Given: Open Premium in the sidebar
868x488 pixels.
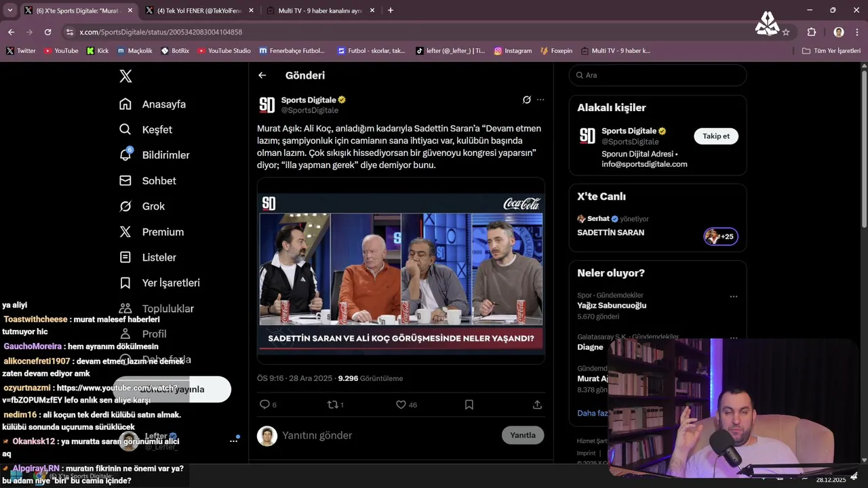Looking at the screenshot, I should point(151,232).
